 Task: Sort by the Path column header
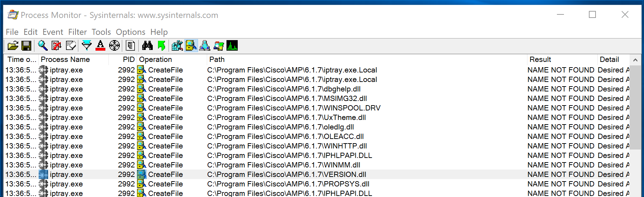point(367,59)
